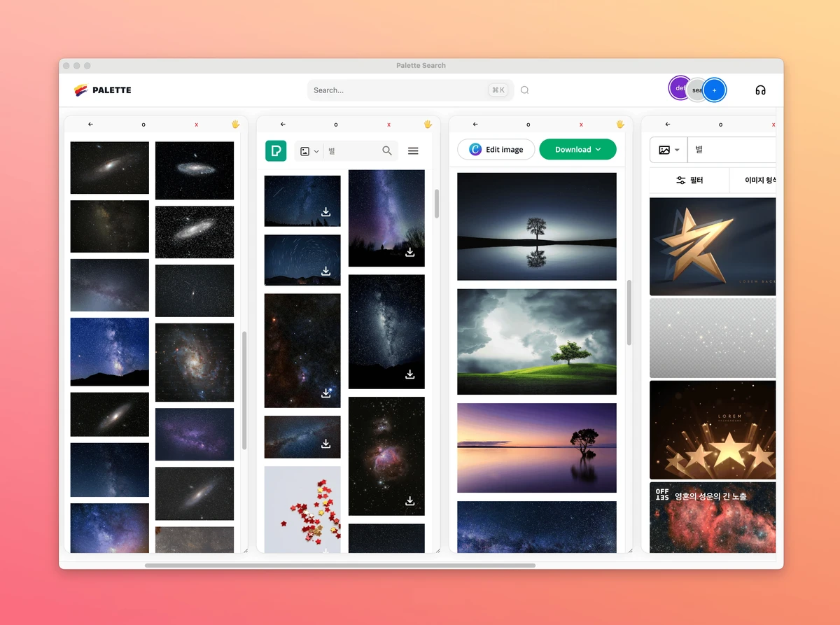840x625 pixels.
Task: Select the gray 'sea' palette circle
Action: click(x=696, y=90)
